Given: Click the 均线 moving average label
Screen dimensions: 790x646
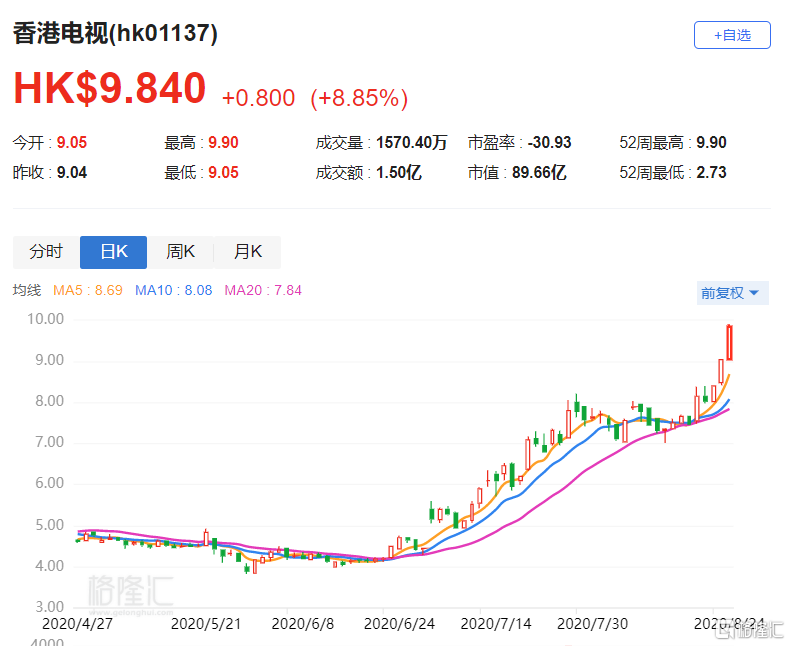Looking at the screenshot, I should click(27, 290).
